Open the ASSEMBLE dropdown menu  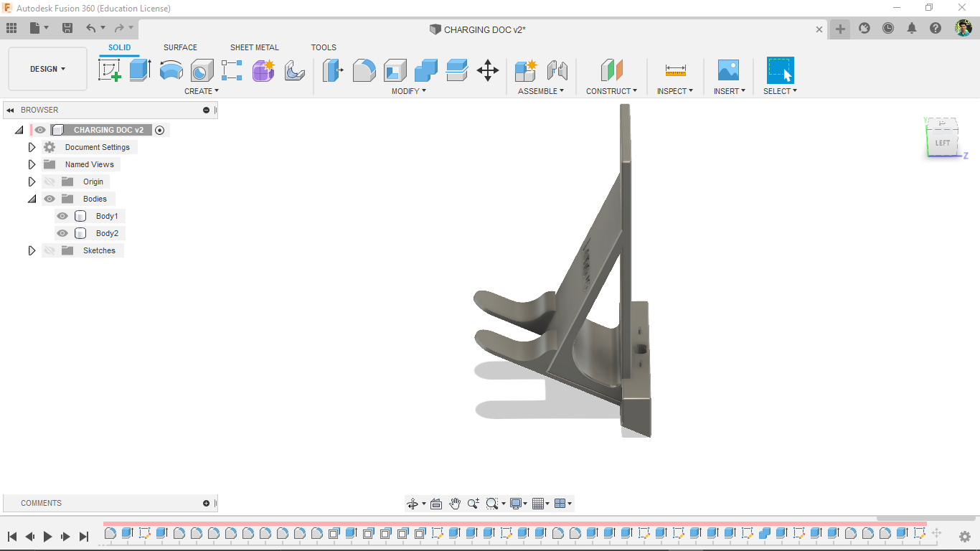[x=541, y=91]
